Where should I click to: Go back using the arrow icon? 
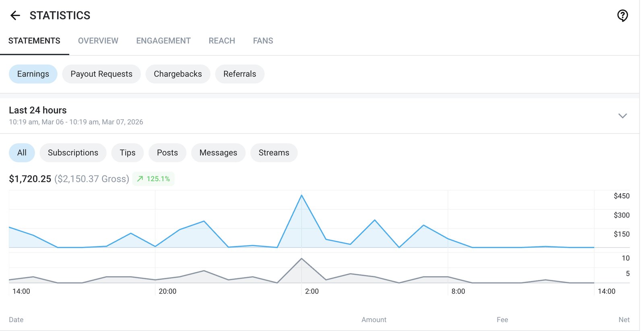click(15, 16)
